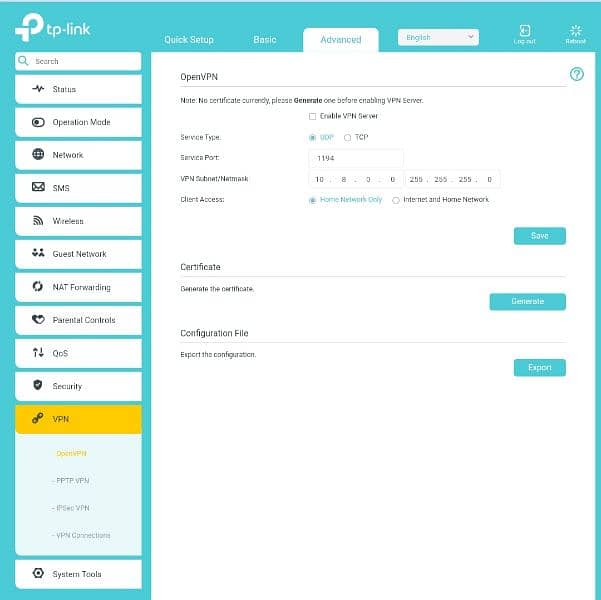Open Status menu label

pyautogui.click(x=64, y=89)
